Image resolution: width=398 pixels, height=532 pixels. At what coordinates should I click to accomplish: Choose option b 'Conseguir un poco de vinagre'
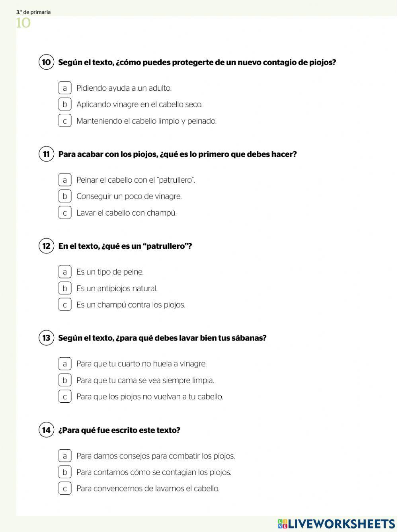pyautogui.click(x=64, y=196)
